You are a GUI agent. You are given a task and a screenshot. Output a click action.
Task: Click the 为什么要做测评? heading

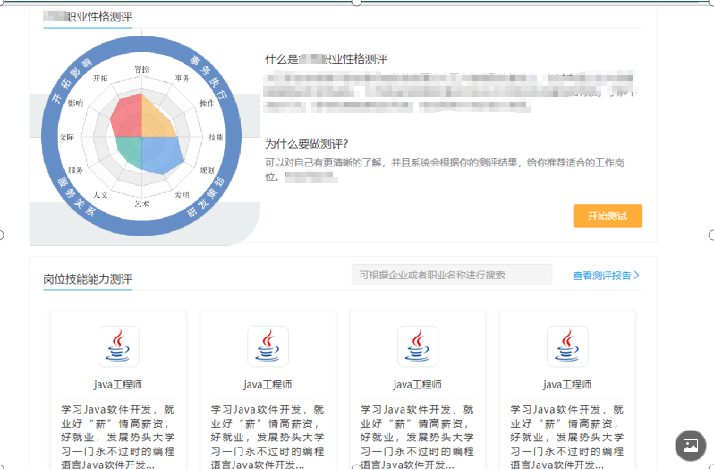pos(307,143)
